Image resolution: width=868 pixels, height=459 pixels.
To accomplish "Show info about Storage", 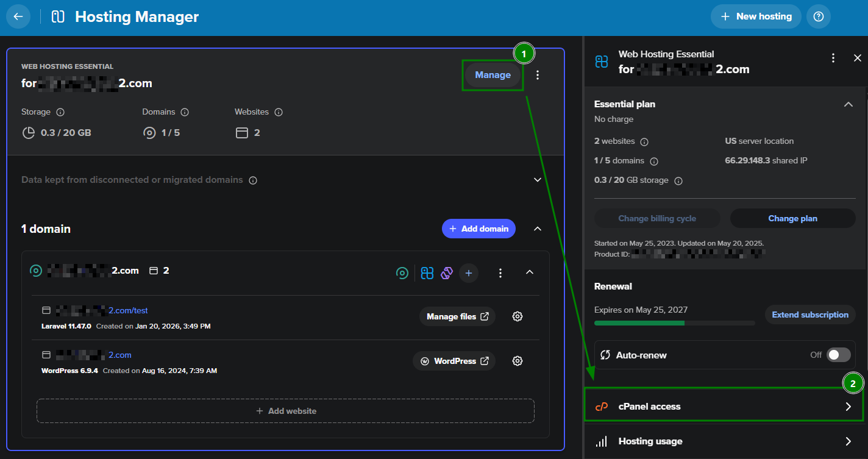I will (60, 112).
